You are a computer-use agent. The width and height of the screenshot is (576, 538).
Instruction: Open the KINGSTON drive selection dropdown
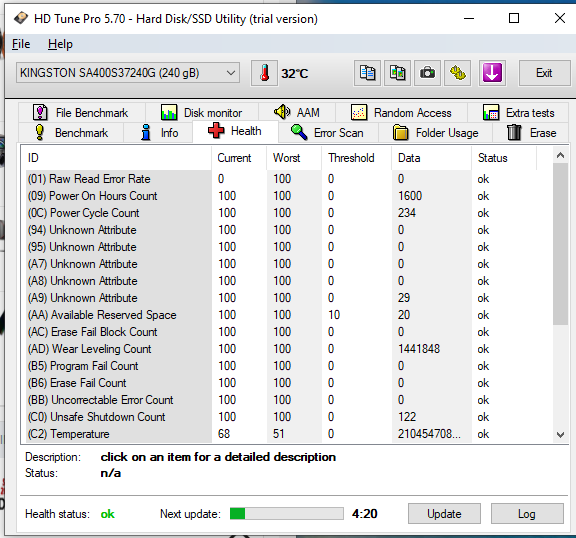click(x=128, y=73)
